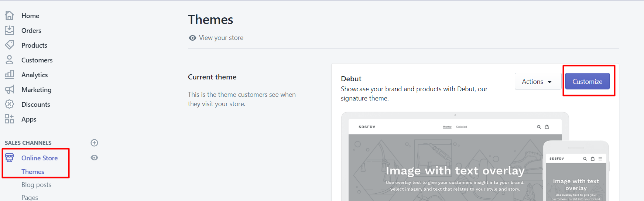This screenshot has height=201, width=644.
Task: Click SDSFDV store name in mobile preview
Action: pos(556,159)
